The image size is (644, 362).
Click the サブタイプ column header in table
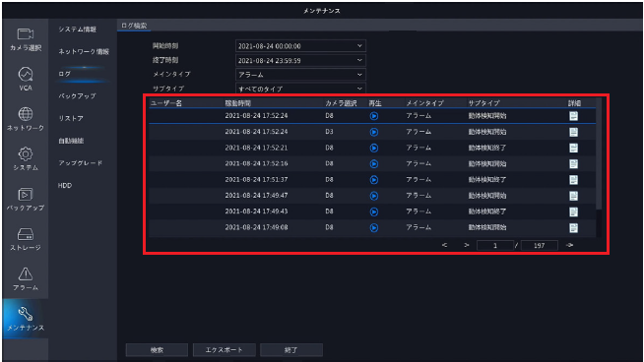click(483, 103)
